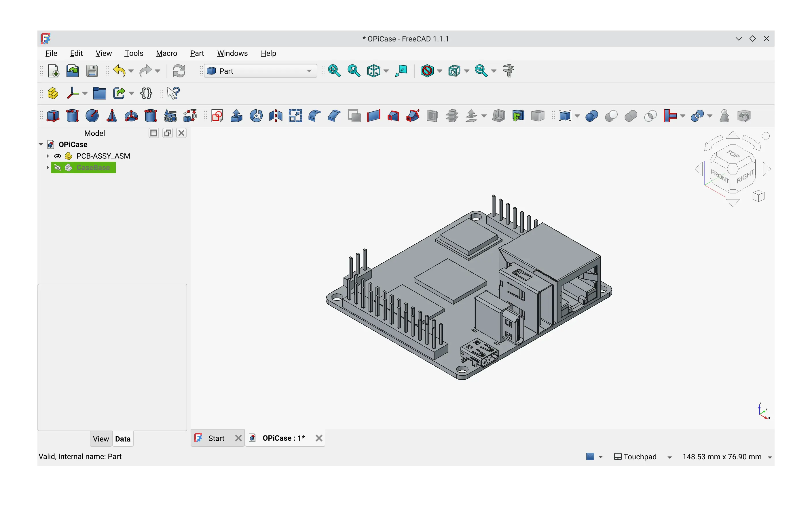Run boolean Intersection on selected shapes
The image size is (812, 510).
point(650,116)
